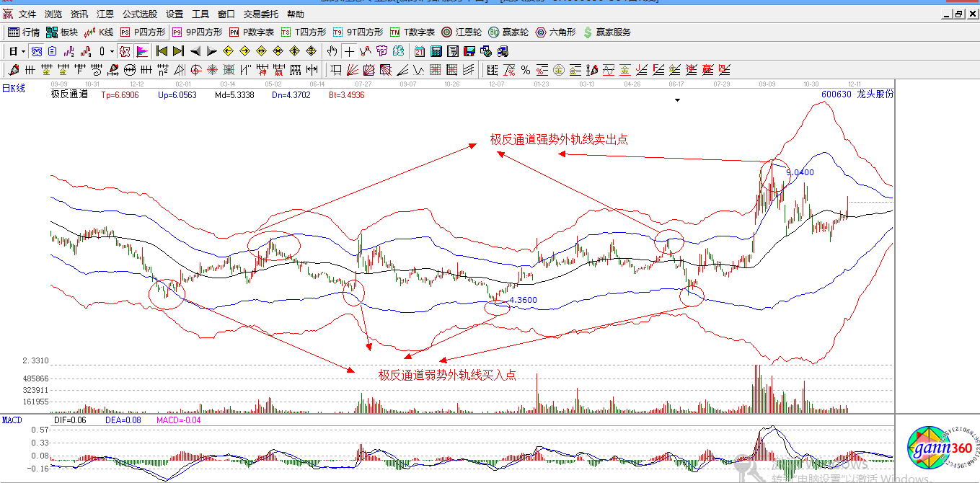Open the 交易委托 menu
Image resolution: width=980 pixels, height=483 pixels.
(x=261, y=14)
